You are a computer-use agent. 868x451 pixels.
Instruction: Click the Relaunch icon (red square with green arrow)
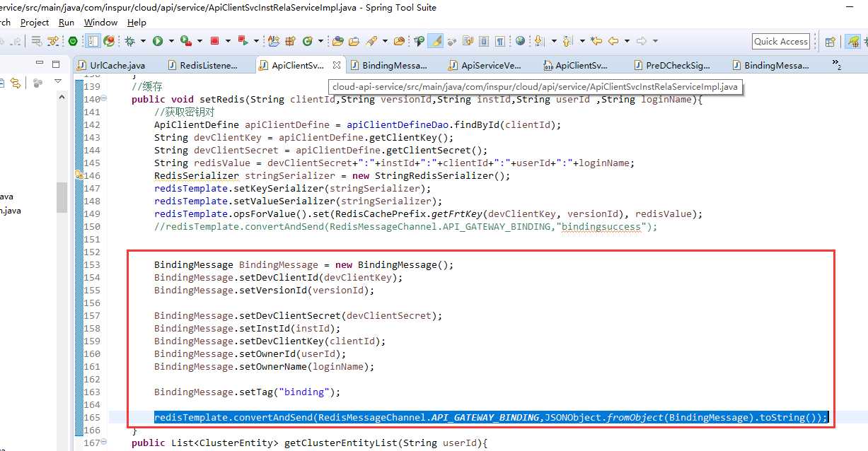click(243, 41)
